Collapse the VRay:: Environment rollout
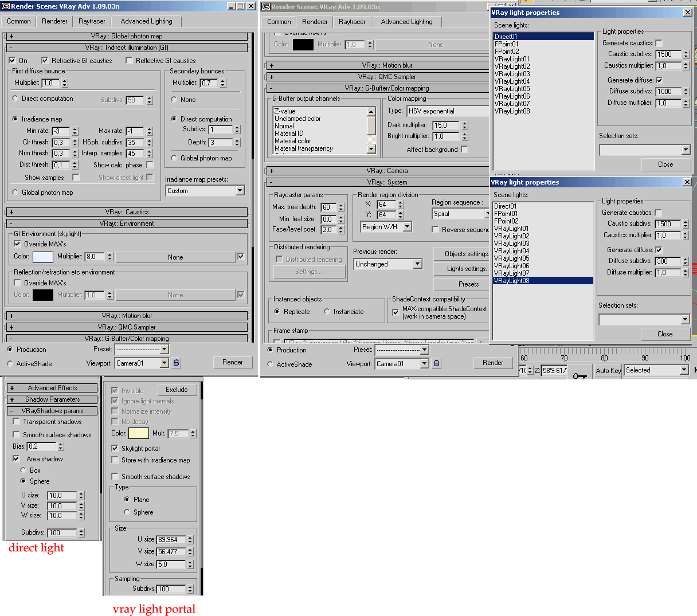The width and height of the screenshot is (697, 616). point(127,223)
